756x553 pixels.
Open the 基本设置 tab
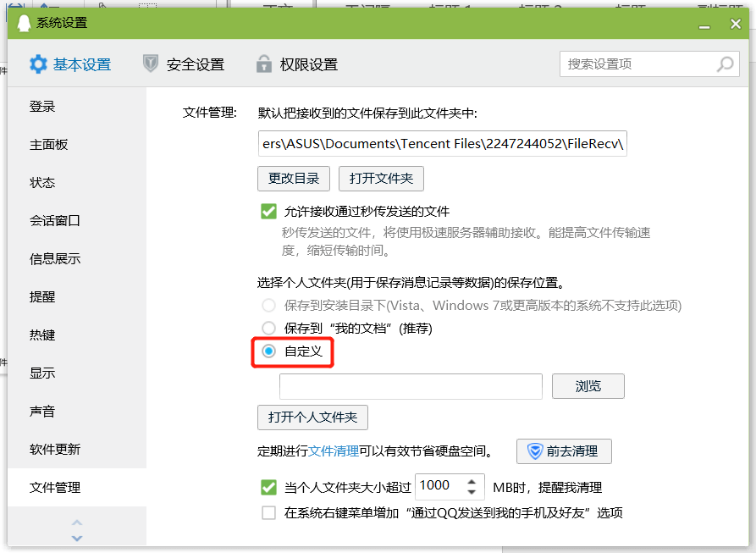point(70,64)
